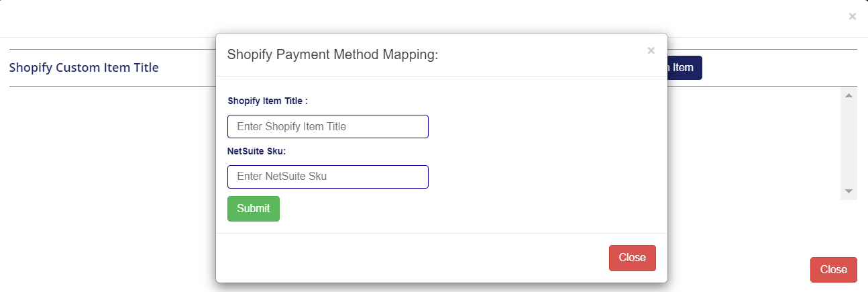Focus the Enter NetSuite Sku field
Viewport: 868px width, 292px height.
click(x=327, y=177)
